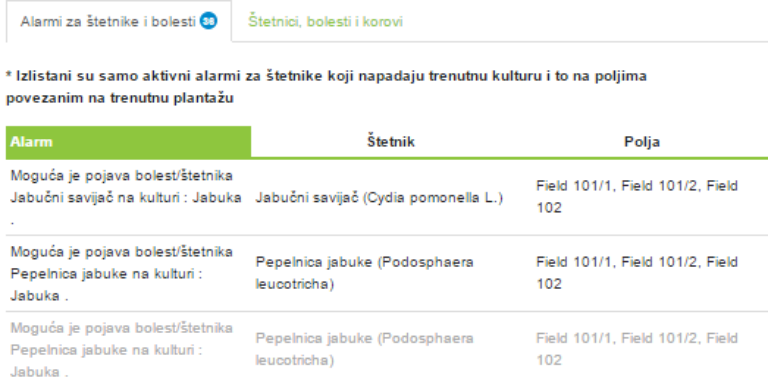Click the blue 38 alarm count badge

coord(209,21)
